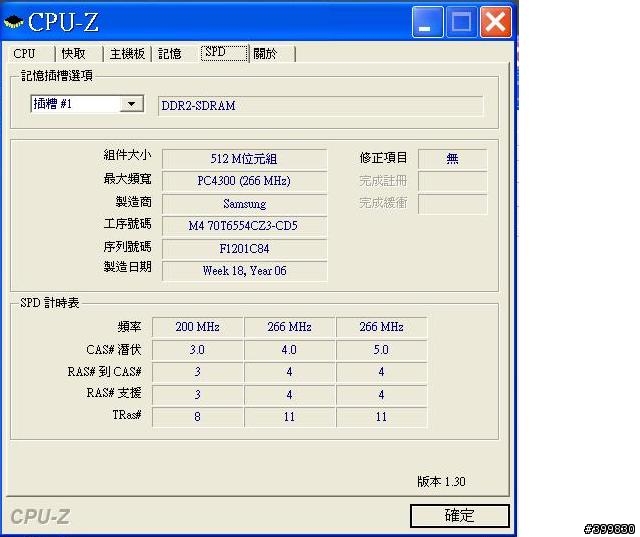
Task: Click the 完成註冊 empty field
Action: pos(452,181)
